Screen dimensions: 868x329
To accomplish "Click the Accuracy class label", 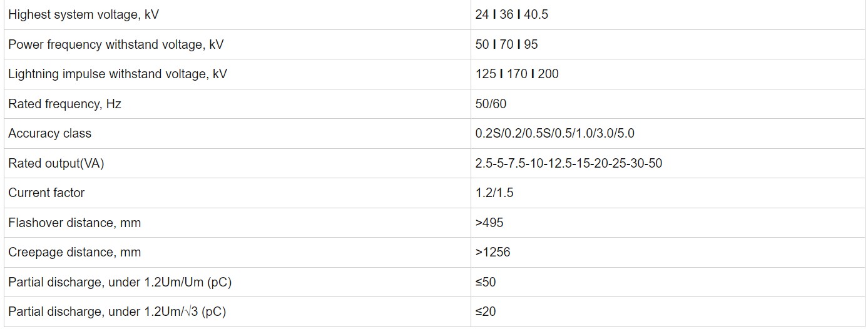I will click(49, 133).
